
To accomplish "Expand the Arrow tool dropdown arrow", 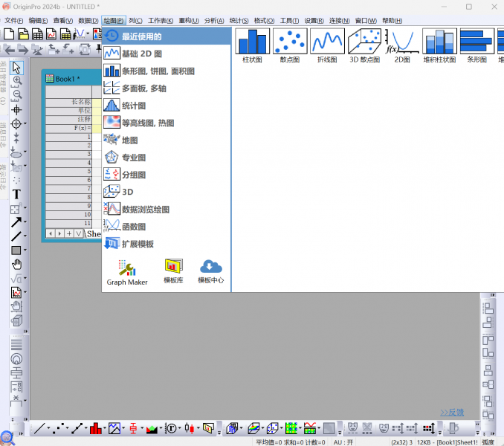I will coord(25,222).
